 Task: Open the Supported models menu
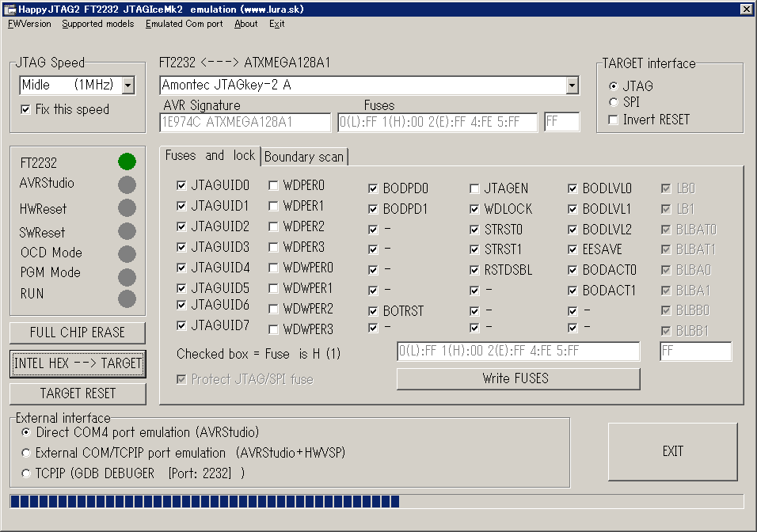(x=98, y=24)
